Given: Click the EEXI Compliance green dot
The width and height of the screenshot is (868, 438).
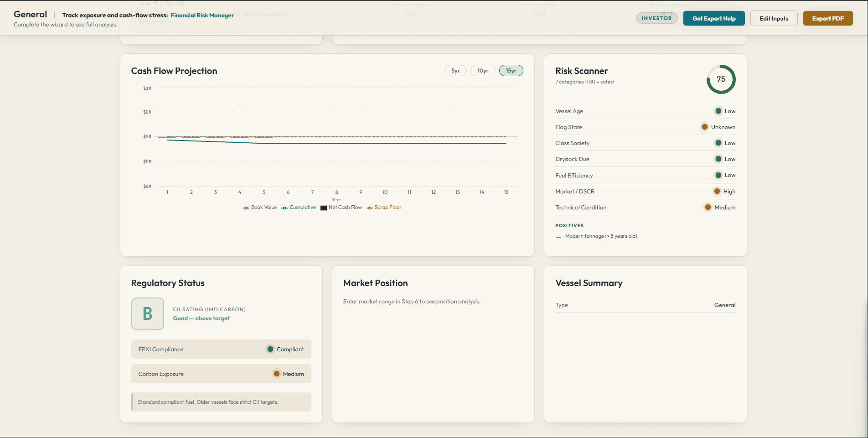Looking at the screenshot, I should tap(270, 349).
